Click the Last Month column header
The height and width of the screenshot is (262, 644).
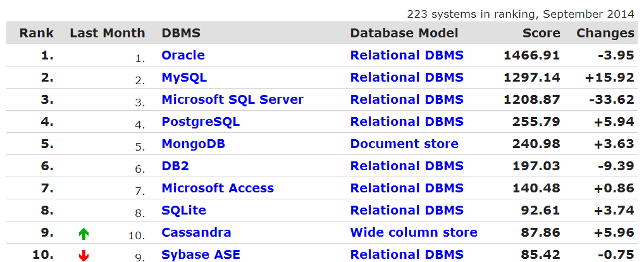click(x=108, y=34)
